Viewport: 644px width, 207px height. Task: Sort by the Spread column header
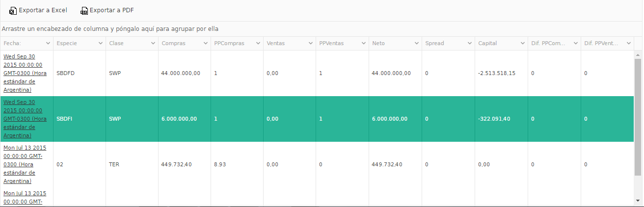(434, 43)
